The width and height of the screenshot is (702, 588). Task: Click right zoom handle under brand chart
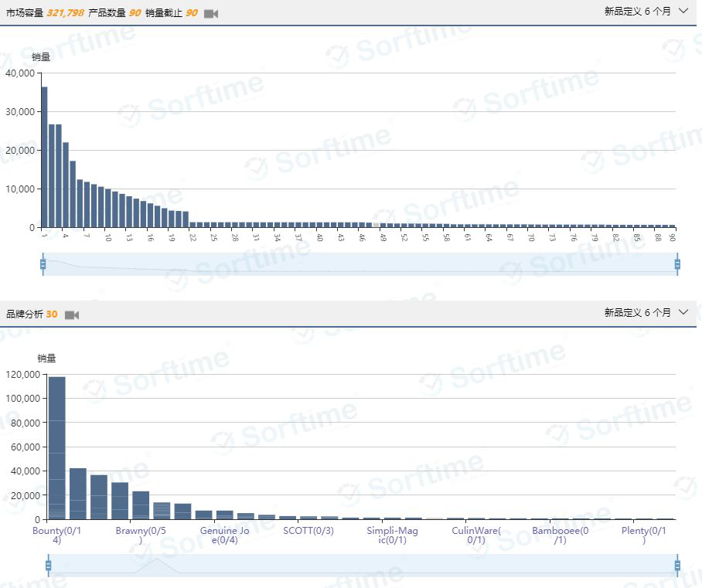[x=677, y=566]
